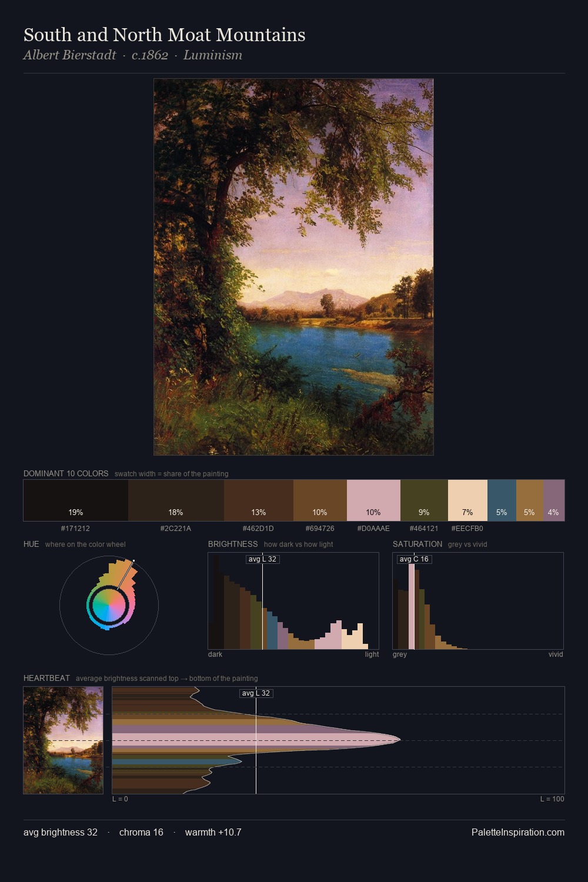
Task: Select the blue 5% swatch
Action: click(x=502, y=500)
